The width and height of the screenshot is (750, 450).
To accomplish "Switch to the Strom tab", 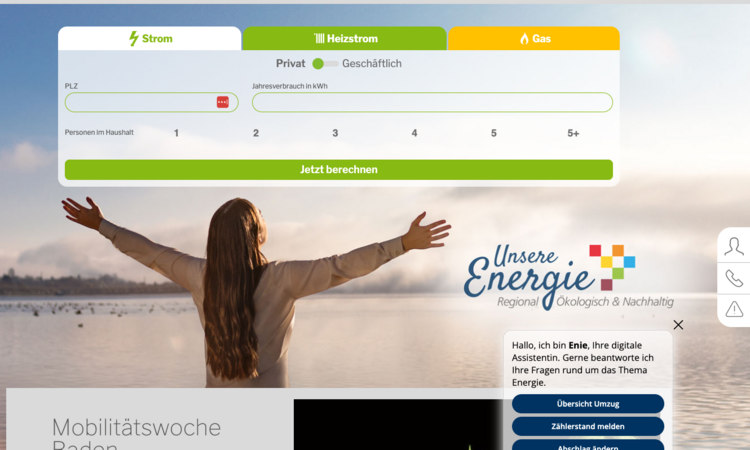I will click(150, 38).
